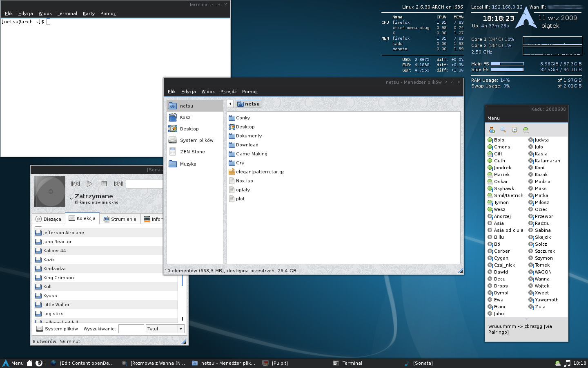Open Edycja menu in file manager

(189, 92)
